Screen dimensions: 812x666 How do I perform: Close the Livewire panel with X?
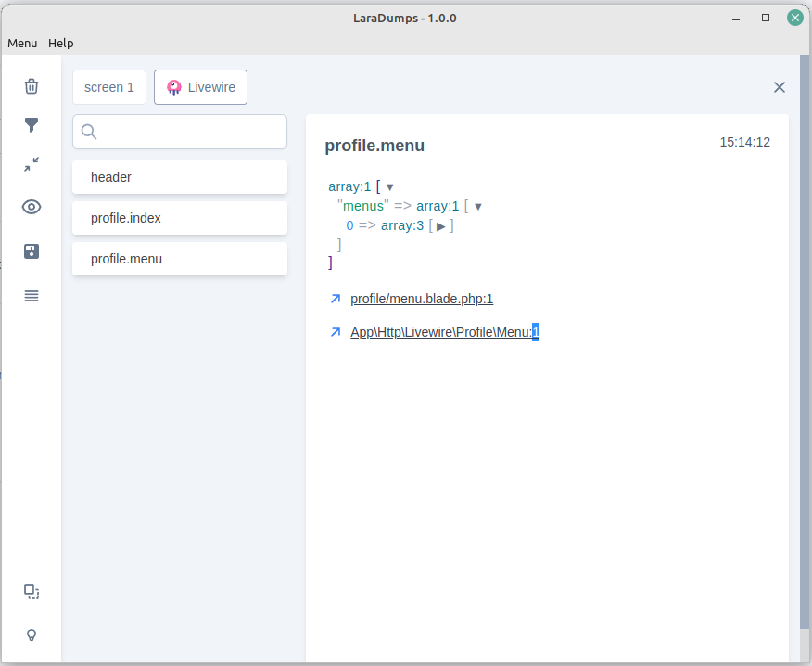(x=780, y=87)
